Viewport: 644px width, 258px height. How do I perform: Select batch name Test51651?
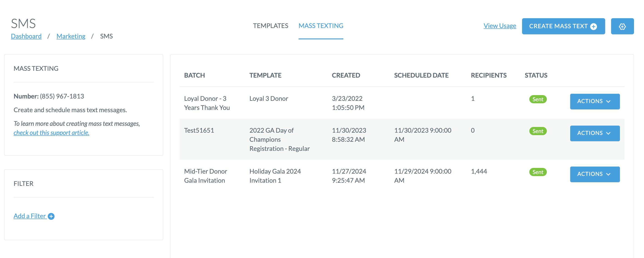pos(199,131)
